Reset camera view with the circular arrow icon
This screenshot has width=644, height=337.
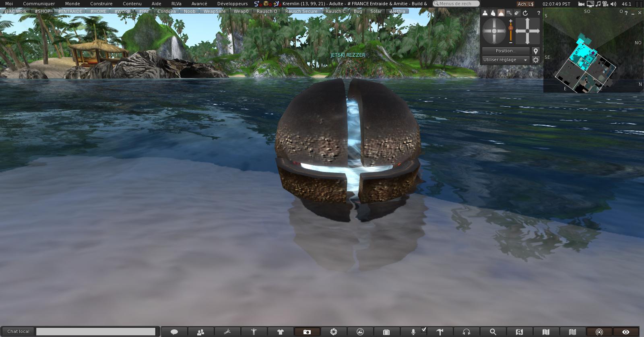[x=525, y=13]
